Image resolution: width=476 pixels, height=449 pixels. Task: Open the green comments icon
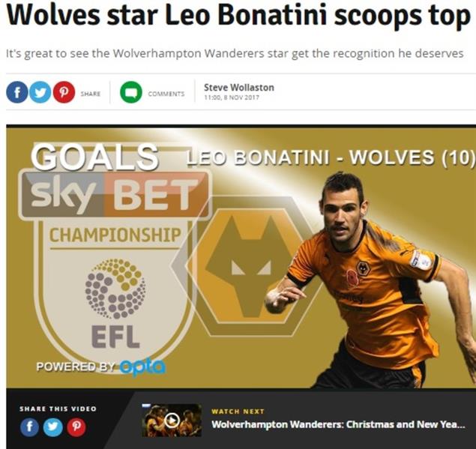pos(131,92)
